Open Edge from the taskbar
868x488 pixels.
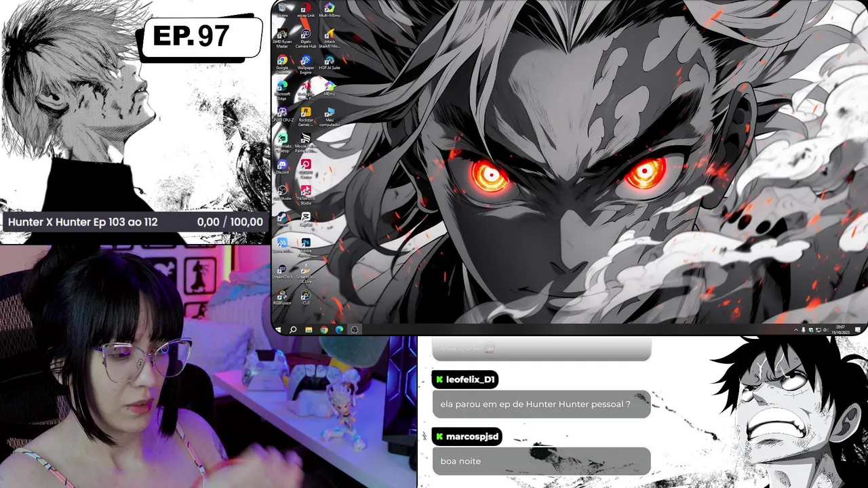(339, 329)
